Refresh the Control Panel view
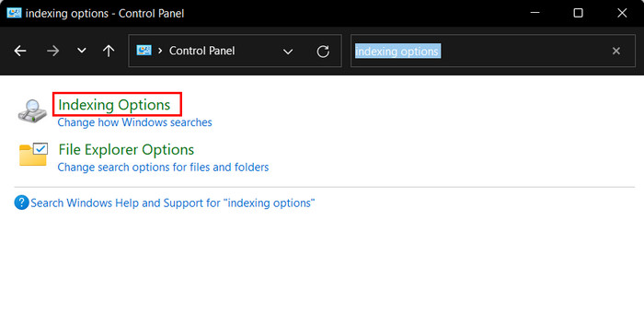Screen dimensions: 644x336 [x=323, y=52]
